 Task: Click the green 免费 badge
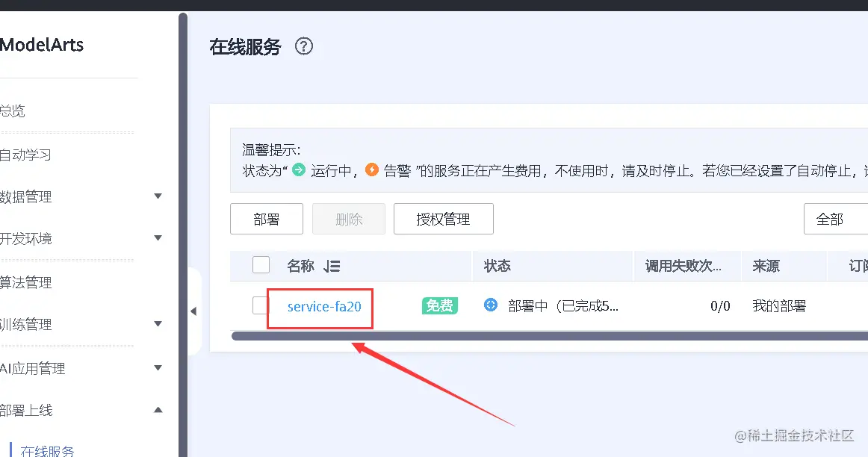click(439, 305)
